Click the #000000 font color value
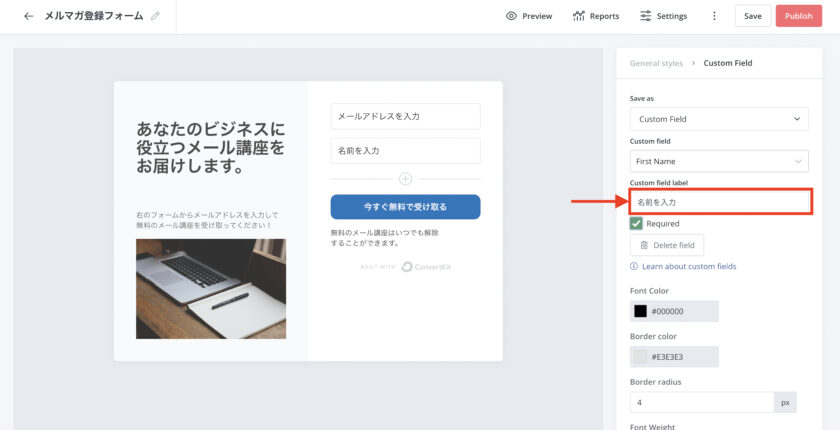 pos(667,311)
